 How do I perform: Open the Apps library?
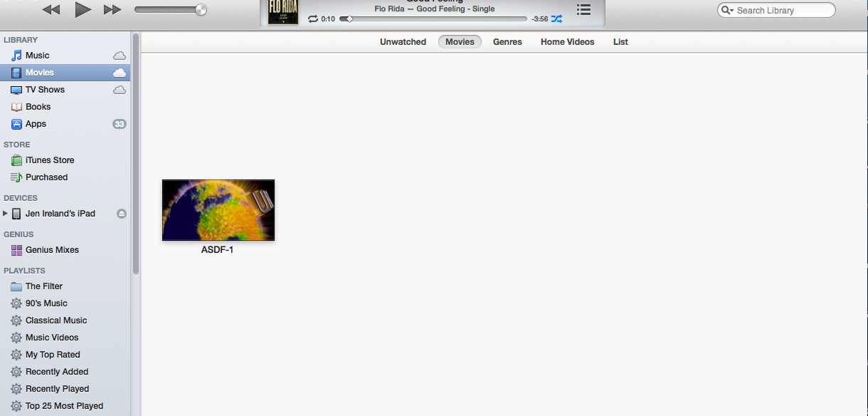36,124
